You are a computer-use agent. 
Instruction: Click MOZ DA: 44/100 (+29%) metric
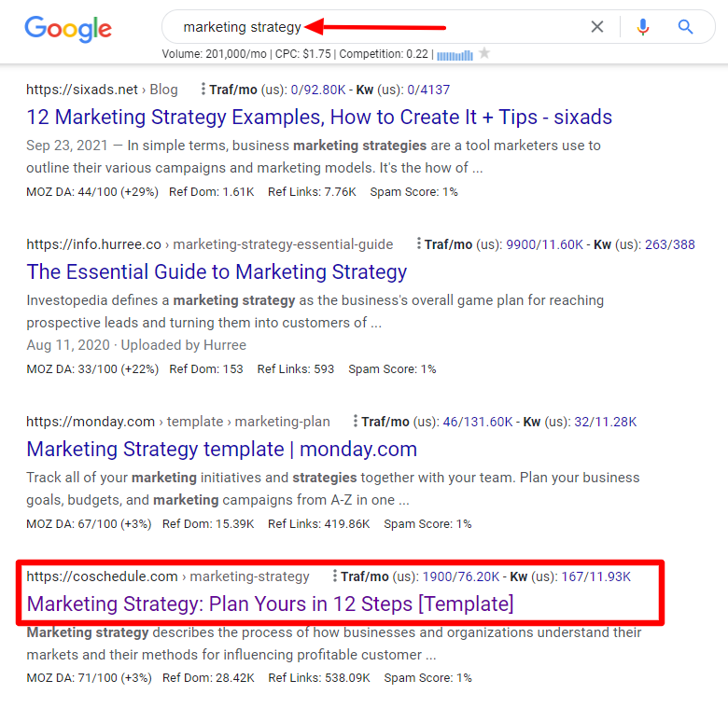[x=92, y=191]
